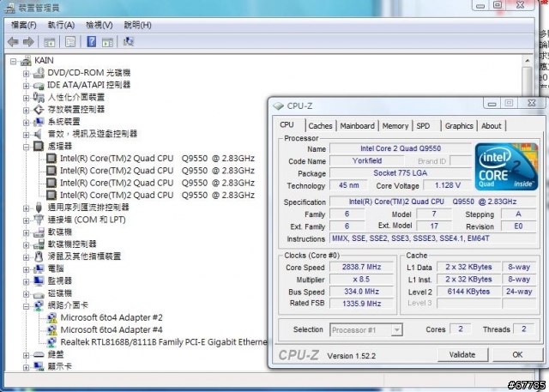This screenshot has height=392, width=549.
Task: Click the Forward arrow in Device Manager toolbar
Action: pyautogui.click(x=28, y=42)
